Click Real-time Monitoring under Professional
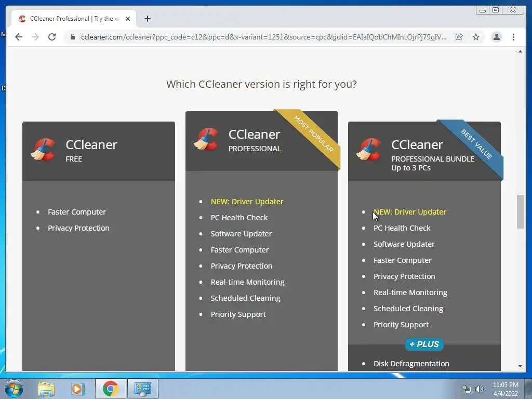This screenshot has width=532, height=399. pos(247,282)
